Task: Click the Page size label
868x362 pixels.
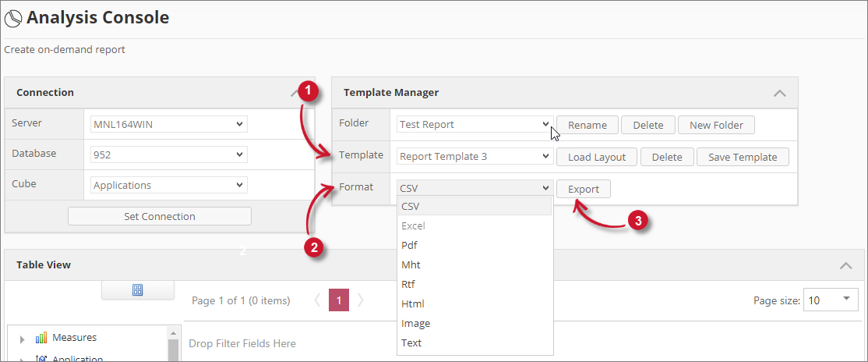Action: [x=777, y=300]
